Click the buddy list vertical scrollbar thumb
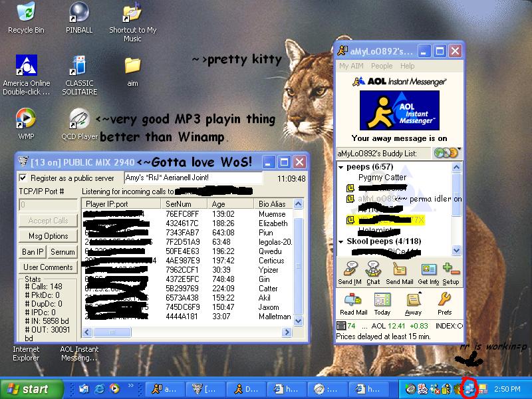Image resolution: width=532 pixels, height=399 pixels. point(457,194)
